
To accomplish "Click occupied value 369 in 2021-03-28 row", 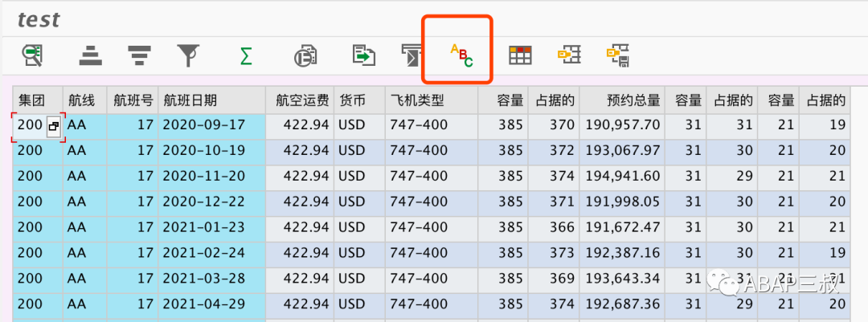I will [554, 279].
